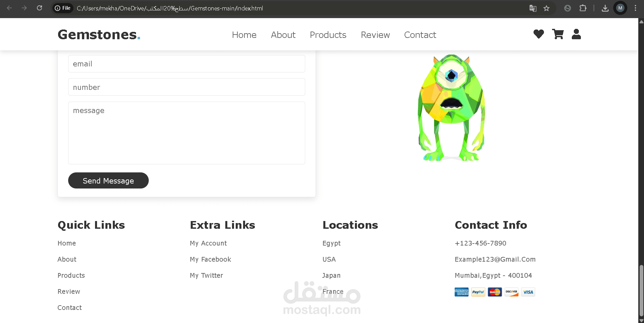The height and width of the screenshot is (323, 644).
Task: Go back with browser back arrow
Action: tap(9, 8)
